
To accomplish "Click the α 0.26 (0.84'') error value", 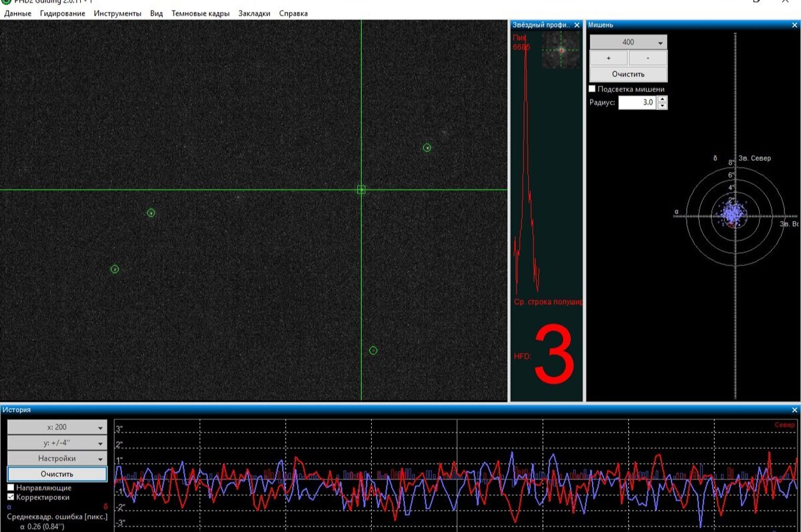I will 41,527.
